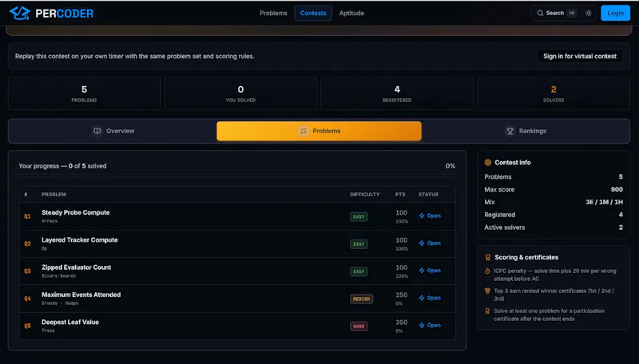Image resolution: width=639 pixels, height=364 pixels.
Task: Click the trophy icon beside Rankings
Action: 510,131
